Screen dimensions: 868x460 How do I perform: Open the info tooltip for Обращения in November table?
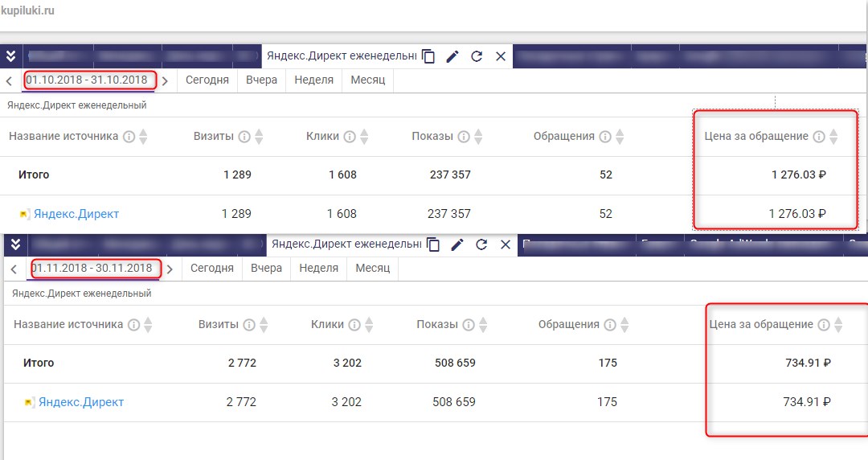point(610,325)
